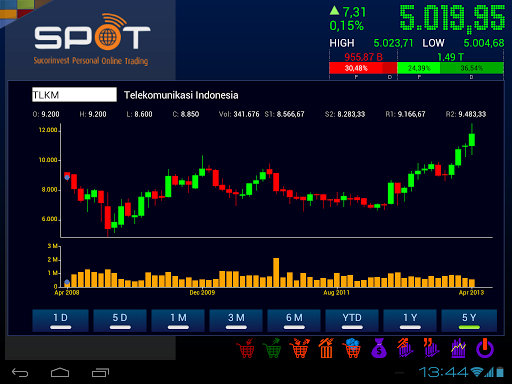Open the orange amend order cart icon
Image resolution: width=512 pixels, height=384 pixels.
[x=300, y=348]
